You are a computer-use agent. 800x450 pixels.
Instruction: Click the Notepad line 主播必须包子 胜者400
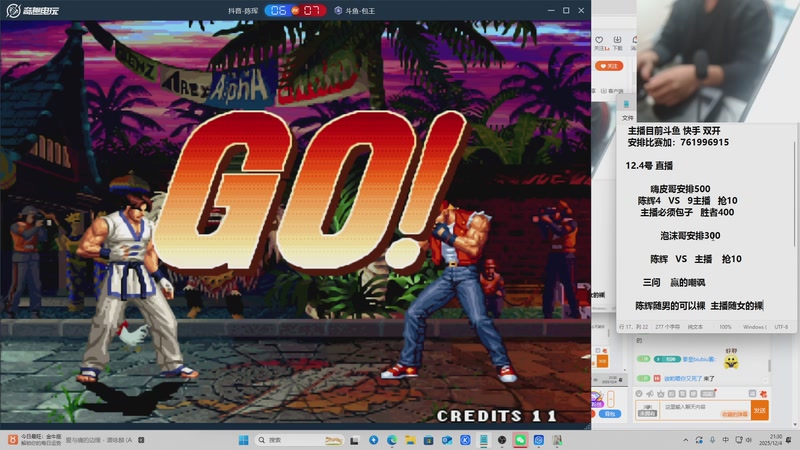point(687,212)
